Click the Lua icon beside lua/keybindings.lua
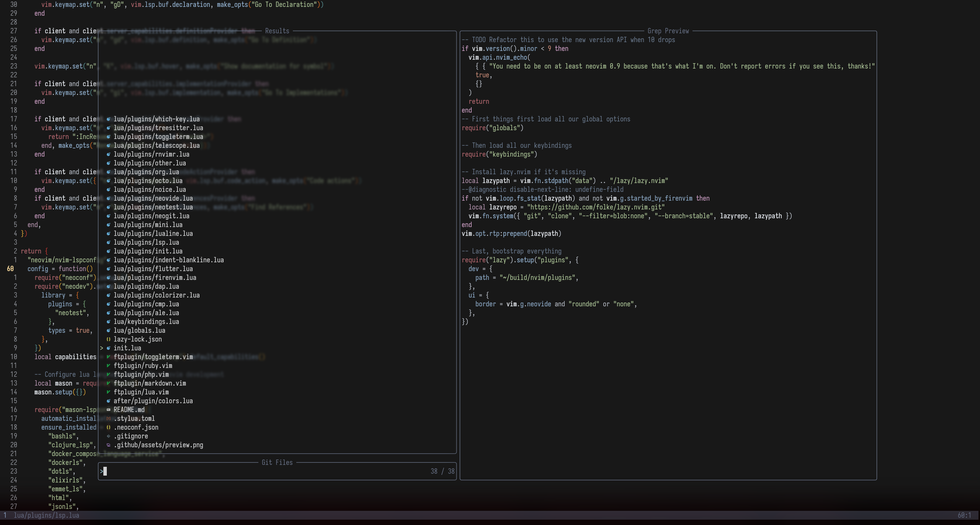 [x=108, y=322]
